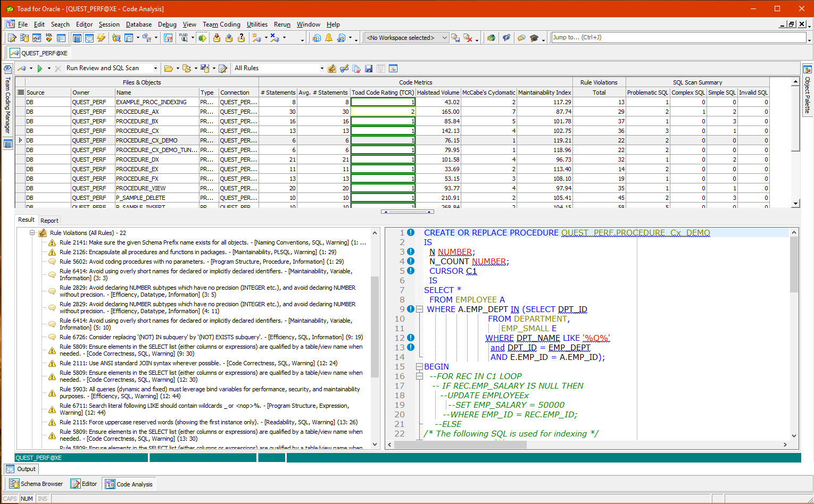Click the blue marker icon on code line 1
The height and width of the screenshot is (504, 814).
[411, 232]
